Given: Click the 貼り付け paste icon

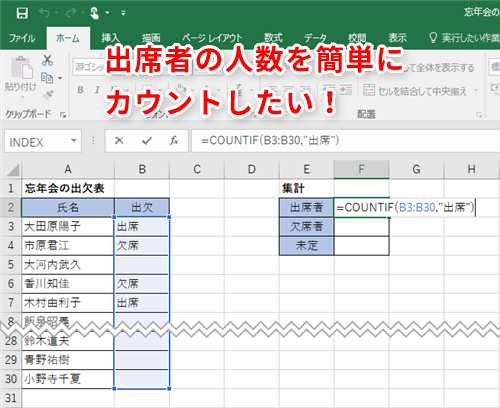Looking at the screenshot, I should (22, 68).
